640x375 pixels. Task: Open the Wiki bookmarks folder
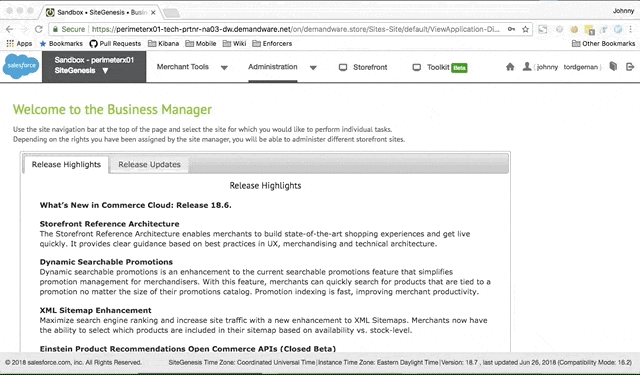coord(235,43)
